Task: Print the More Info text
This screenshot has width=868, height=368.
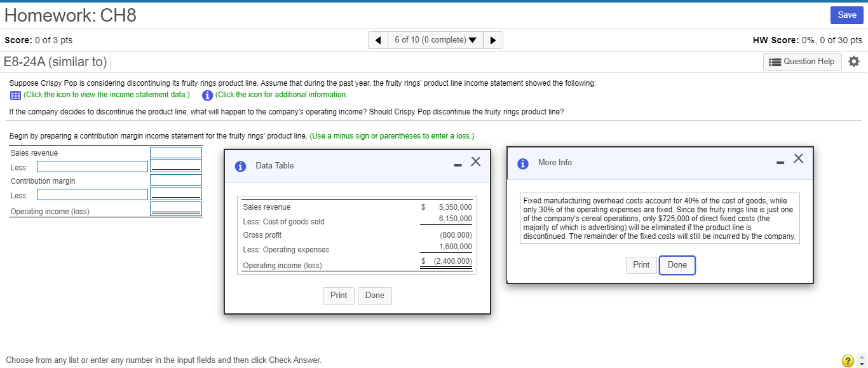Action: coord(641,265)
